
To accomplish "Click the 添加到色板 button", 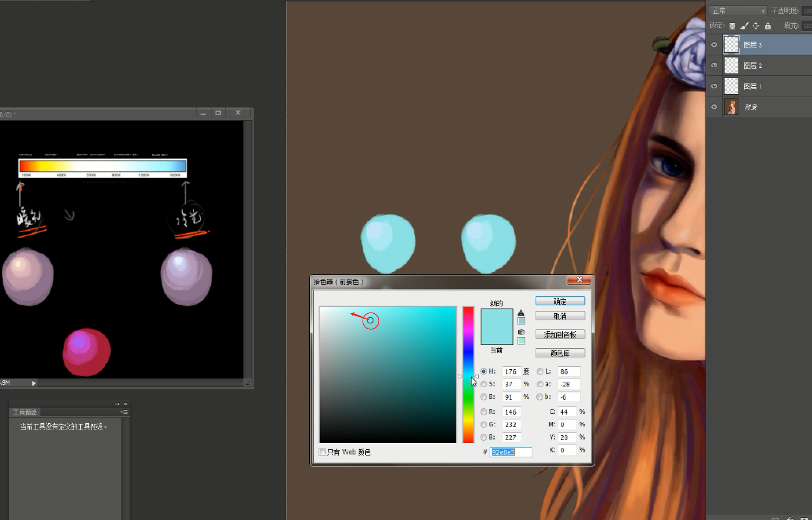I will [x=560, y=334].
